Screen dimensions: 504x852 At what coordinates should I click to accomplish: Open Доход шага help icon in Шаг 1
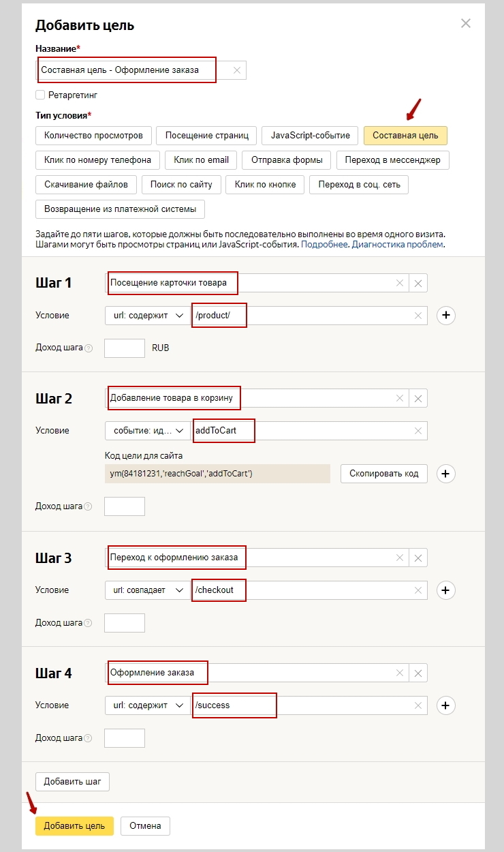point(89,348)
